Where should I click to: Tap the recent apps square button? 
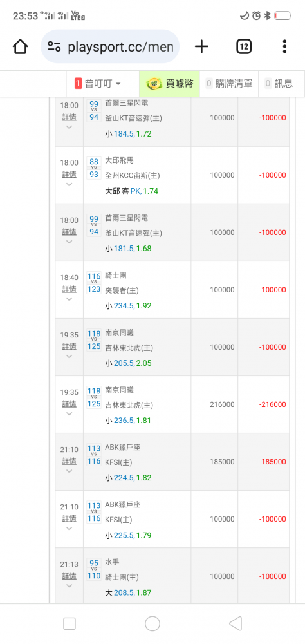pyautogui.click(x=69, y=623)
